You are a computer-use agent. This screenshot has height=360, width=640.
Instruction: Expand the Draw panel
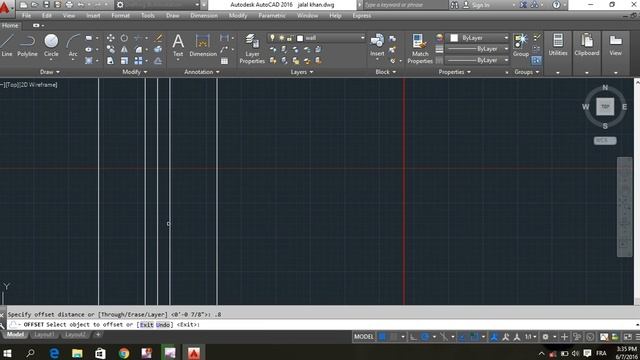point(50,72)
